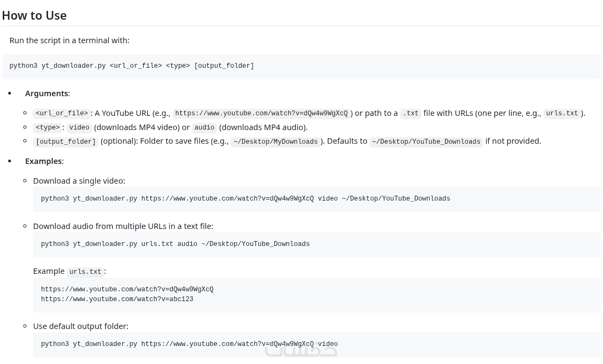Click the default ~/Desktop/YouTube_Downloads path in arguments
Viewport: 603px width, 364px height.
coord(426,142)
